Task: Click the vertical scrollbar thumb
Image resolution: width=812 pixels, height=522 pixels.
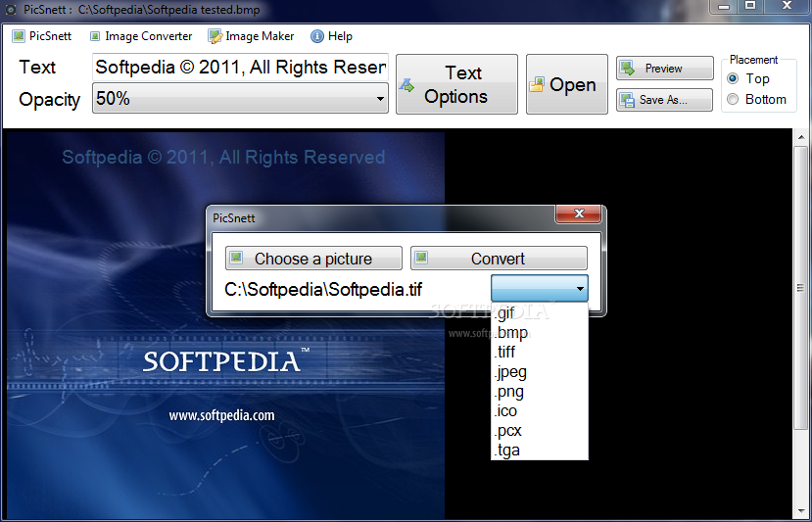Action: pyautogui.click(x=801, y=287)
